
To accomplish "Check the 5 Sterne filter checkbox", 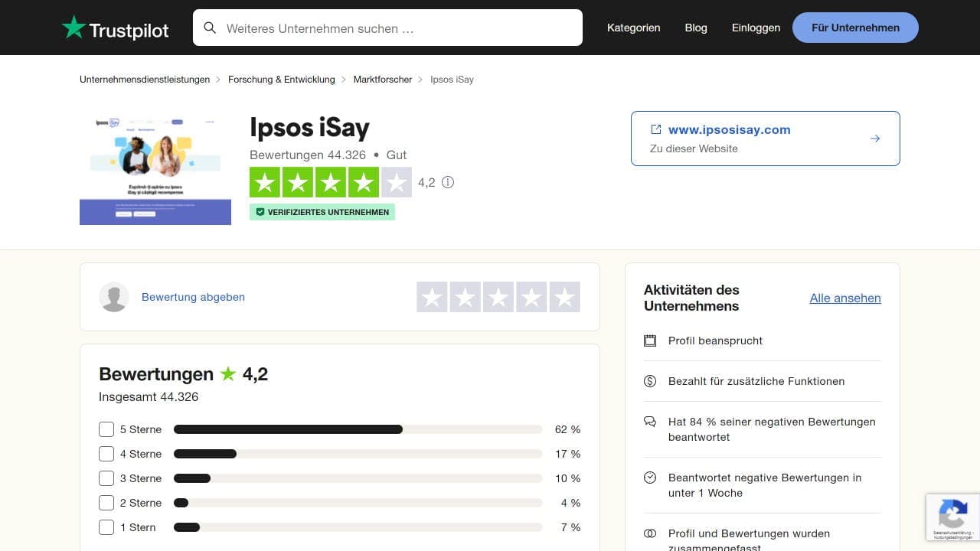I will point(106,429).
